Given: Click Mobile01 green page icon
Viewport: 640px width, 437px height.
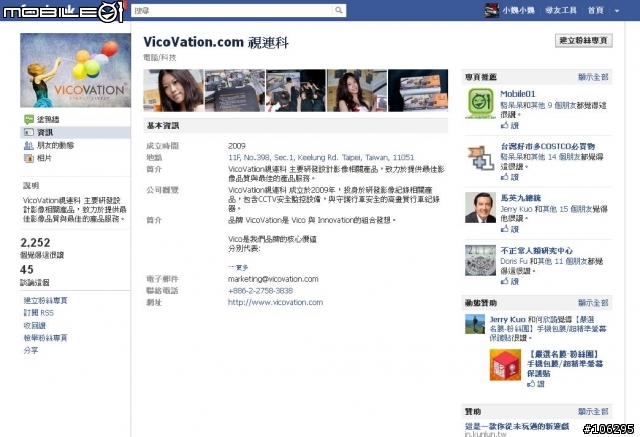Looking at the screenshot, I should point(480,103).
